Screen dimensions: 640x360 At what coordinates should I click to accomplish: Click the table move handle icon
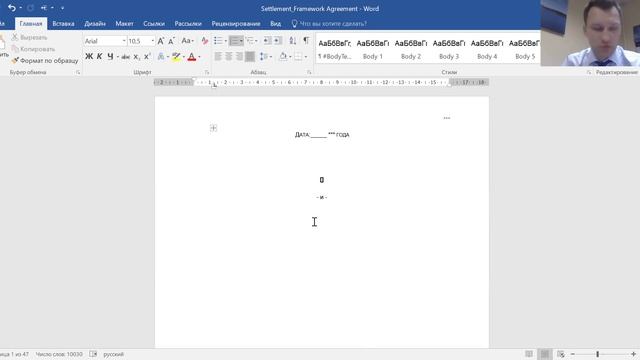click(x=213, y=128)
